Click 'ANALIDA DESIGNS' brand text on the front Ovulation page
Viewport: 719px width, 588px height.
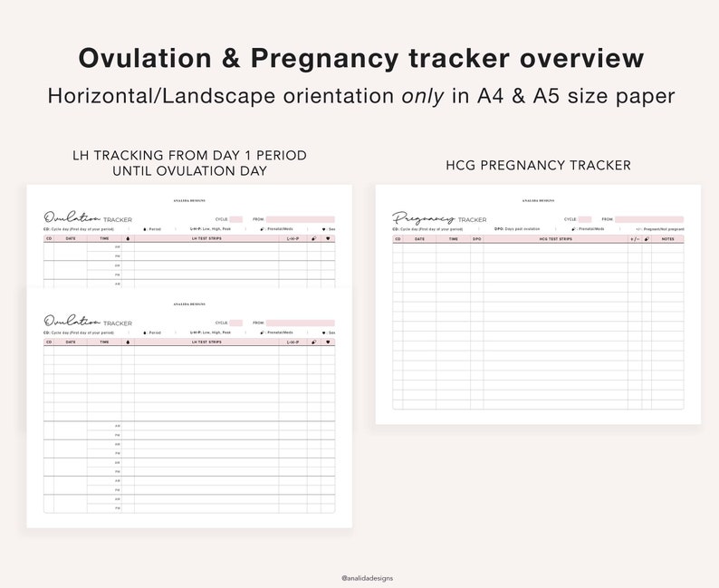click(x=189, y=304)
